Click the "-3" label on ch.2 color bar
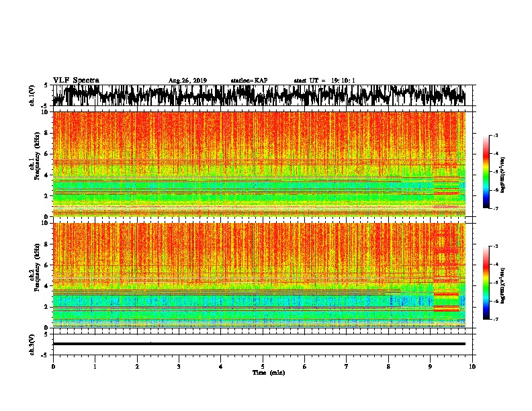532x411 pixels. click(x=495, y=246)
